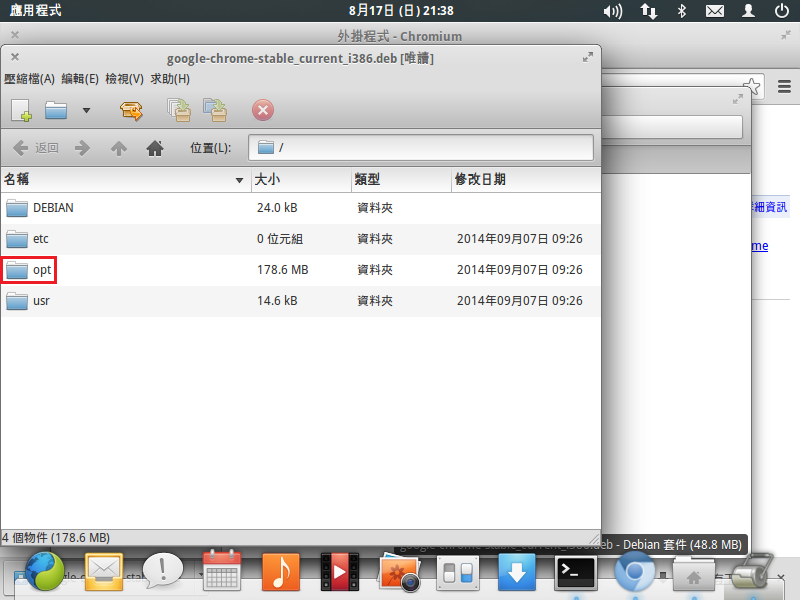Open mail app in the dock

(104, 571)
